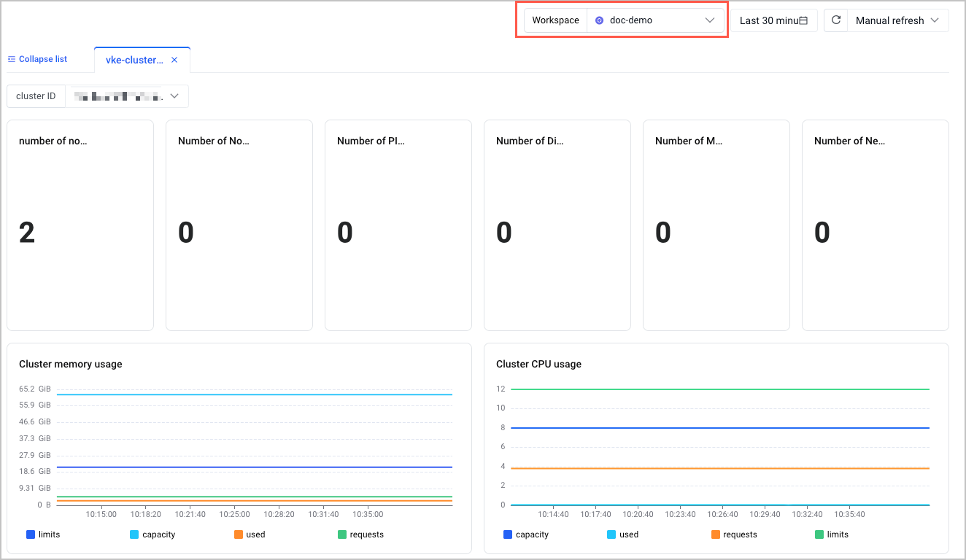This screenshot has height=560, width=966.
Task: Open the Manual refresh dropdown
Action: click(897, 20)
